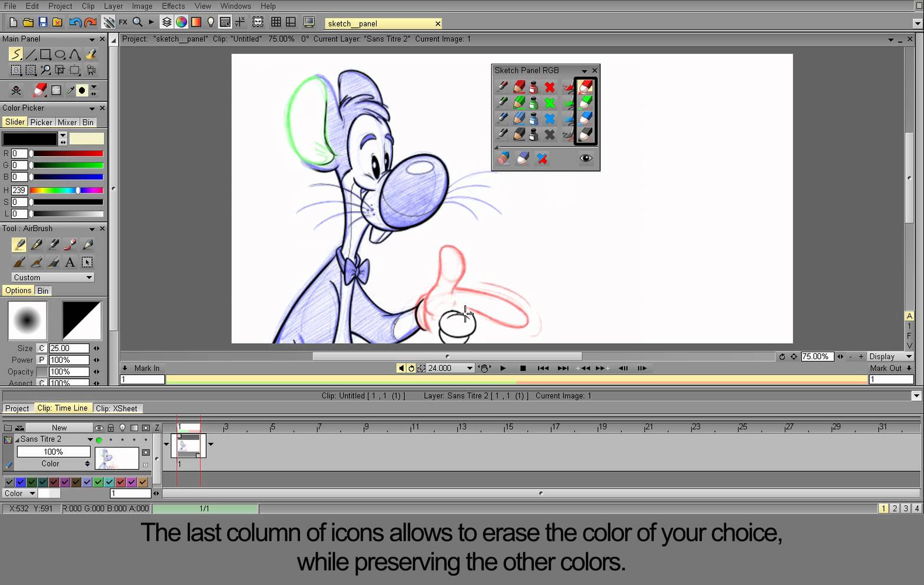
Task: Select the zoom magnifier tool in Main Panel
Action: tap(45, 70)
